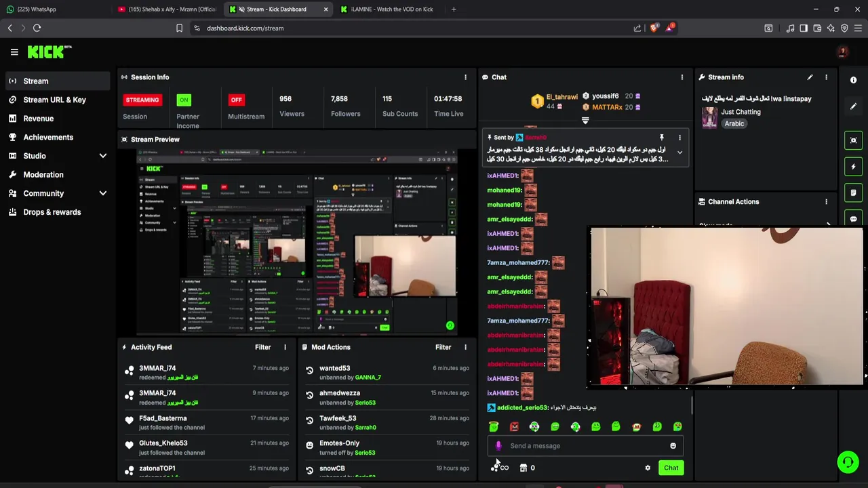This screenshot has height=488, width=868.
Task: Open the Kick hamburger menu
Action: click(14, 52)
